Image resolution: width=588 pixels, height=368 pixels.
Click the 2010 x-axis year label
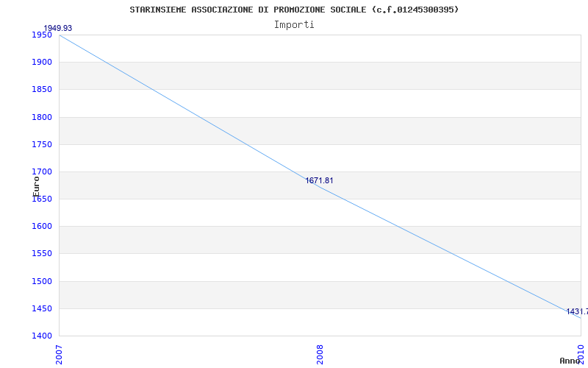(x=581, y=355)
